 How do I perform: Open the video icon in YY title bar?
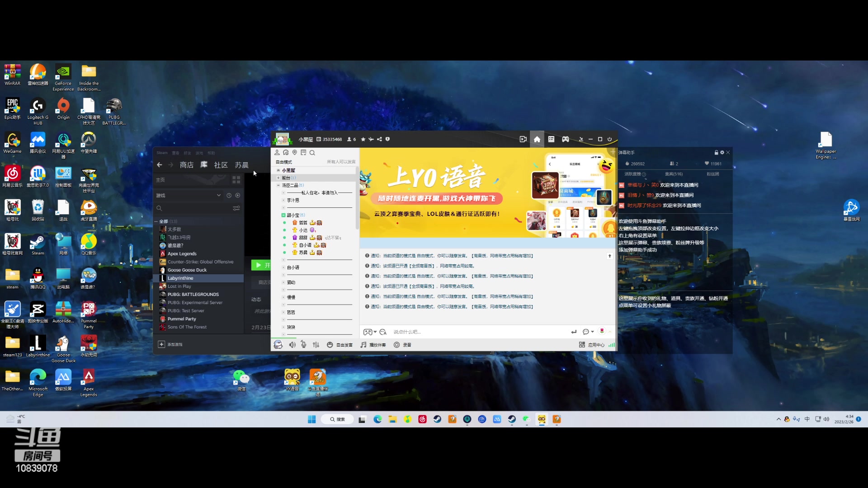click(523, 139)
